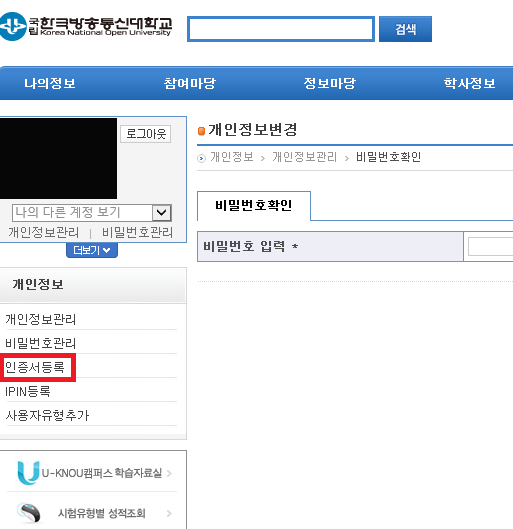Click 비밀번호확인 in the breadcrumb
The width and height of the screenshot is (513, 529).
[388, 157]
